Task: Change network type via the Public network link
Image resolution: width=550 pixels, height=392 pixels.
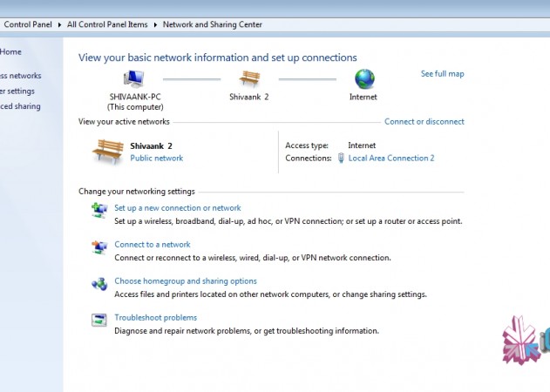Action: coord(156,159)
